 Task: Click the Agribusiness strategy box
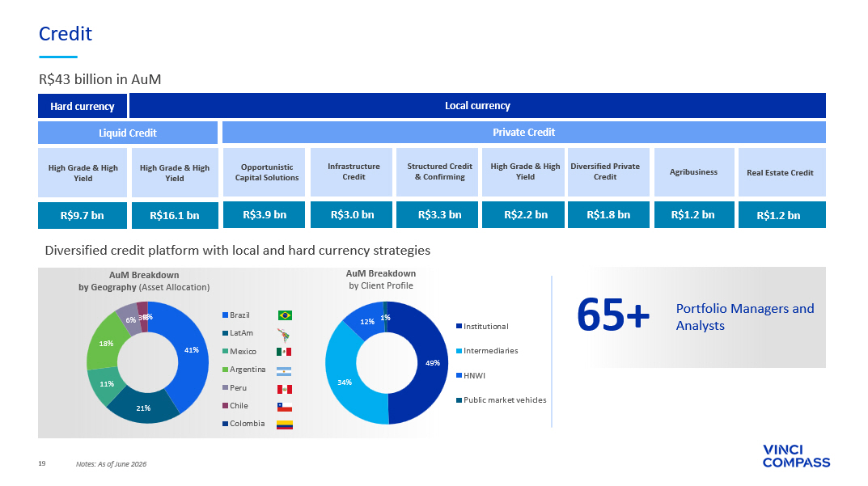(x=694, y=172)
